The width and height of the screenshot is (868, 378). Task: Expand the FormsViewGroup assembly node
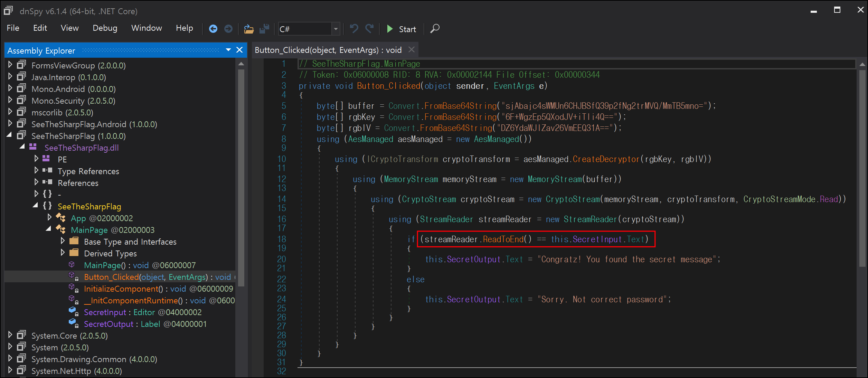[10, 65]
